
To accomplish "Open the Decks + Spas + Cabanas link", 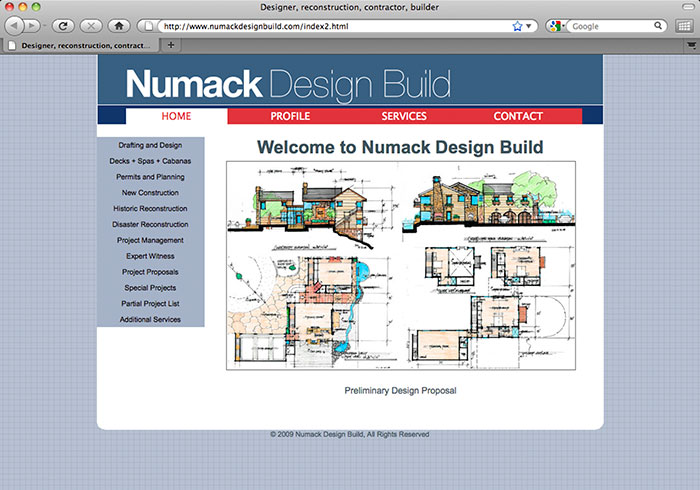I will tap(150, 161).
